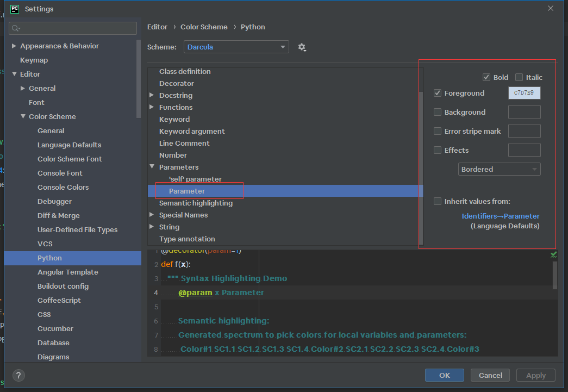This screenshot has height=392, width=568.
Task: Select VCS color scheme page
Action: [45, 244]
